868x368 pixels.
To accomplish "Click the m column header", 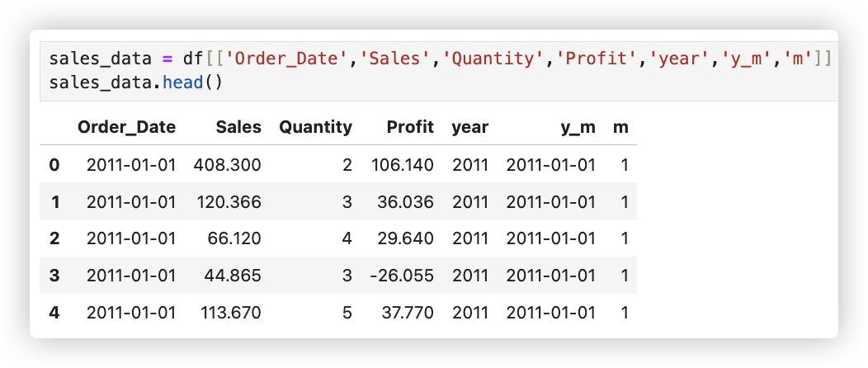I will click(620, 127).
